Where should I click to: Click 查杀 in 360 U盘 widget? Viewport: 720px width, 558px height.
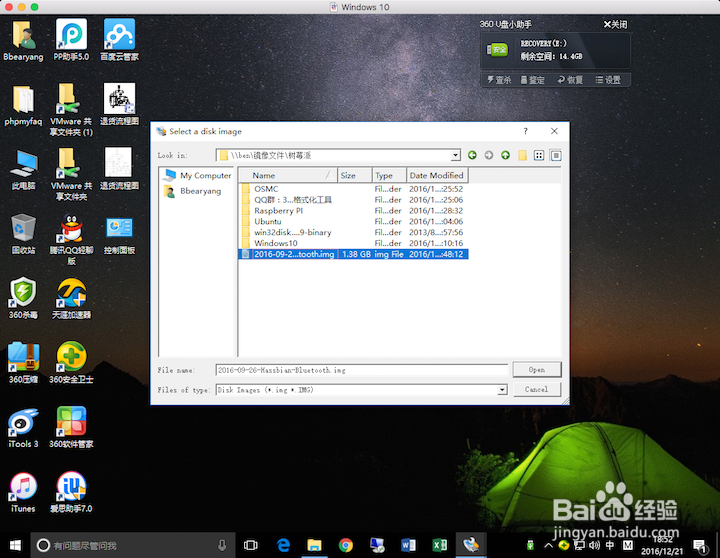[x=499, y=80]
